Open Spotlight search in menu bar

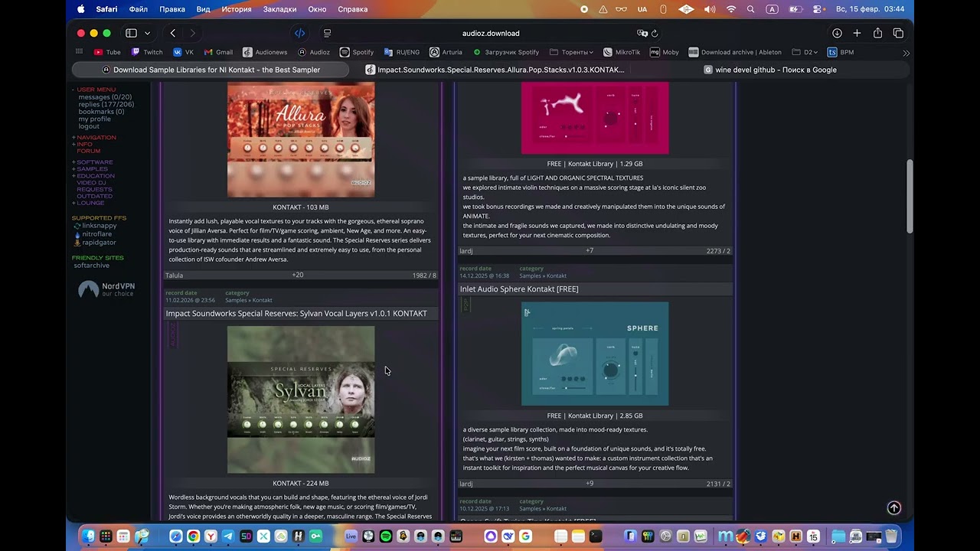pyautogui.click(x=751, y=9)
